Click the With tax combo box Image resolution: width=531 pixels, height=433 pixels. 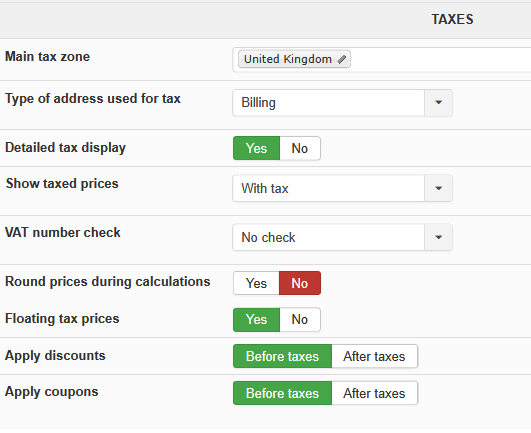(x=342, y=188)
